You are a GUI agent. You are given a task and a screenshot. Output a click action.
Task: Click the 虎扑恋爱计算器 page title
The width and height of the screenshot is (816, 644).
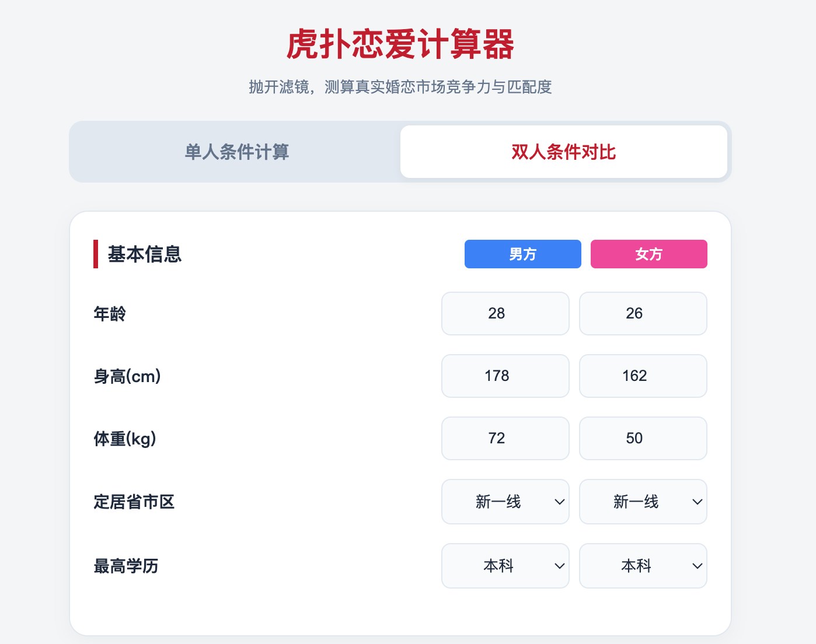pyautogui.click(x=400, y=44)
